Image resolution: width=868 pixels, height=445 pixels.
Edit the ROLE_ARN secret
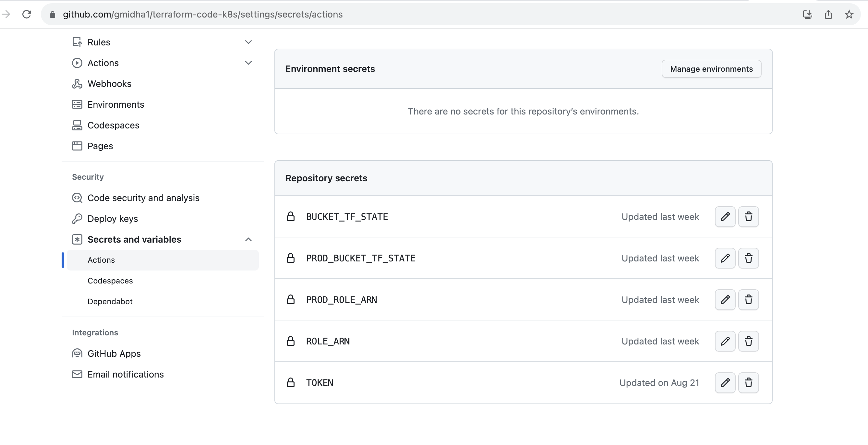(x=725, y=341)
